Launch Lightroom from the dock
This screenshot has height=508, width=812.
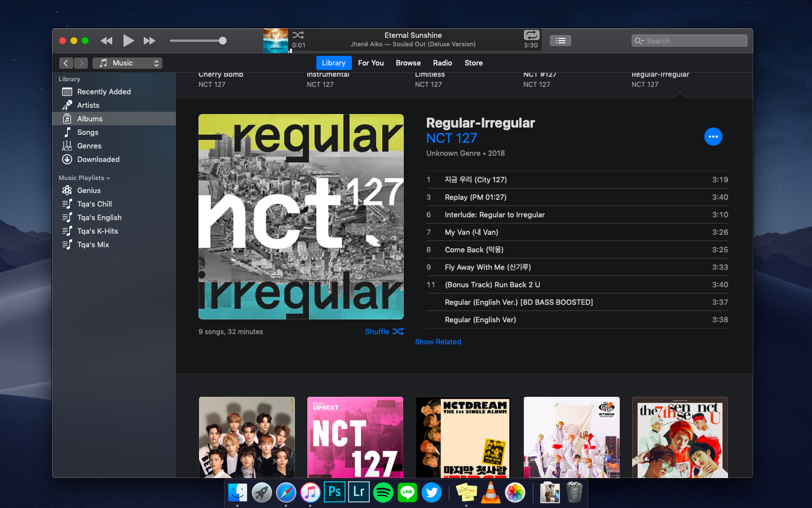pos(359,492)
